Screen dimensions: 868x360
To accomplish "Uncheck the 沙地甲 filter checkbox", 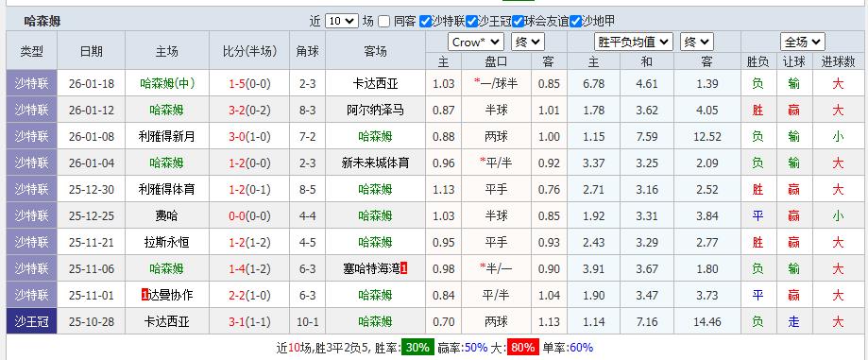I will click(575, 22).
